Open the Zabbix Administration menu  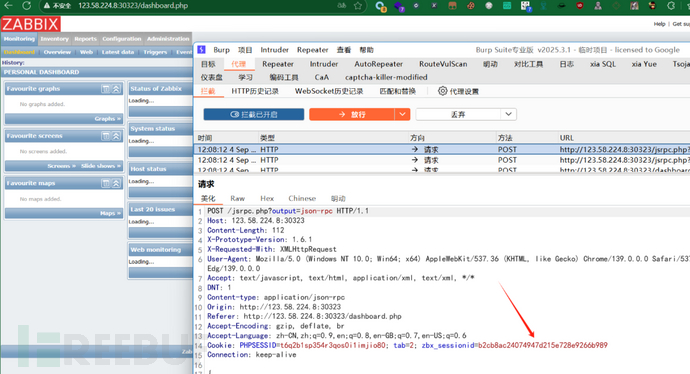(168, 39)
